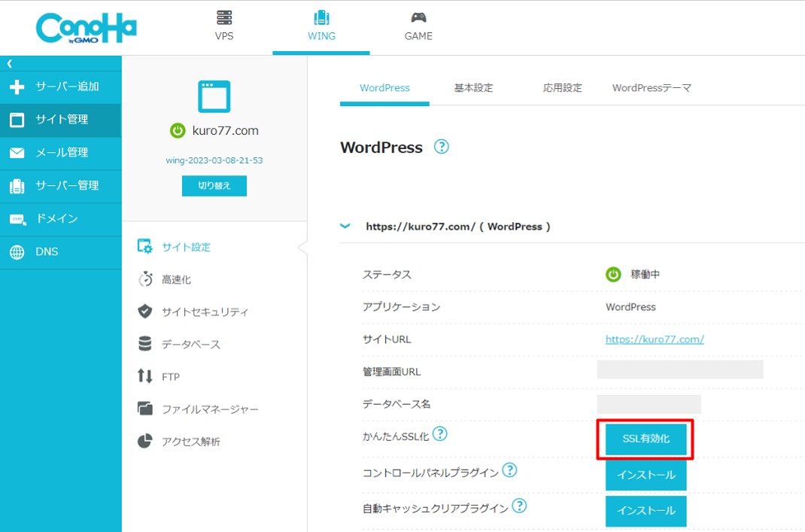Click the データベース名 grey field
Viewport: 805px width, 532px height.
pos(649,404)
